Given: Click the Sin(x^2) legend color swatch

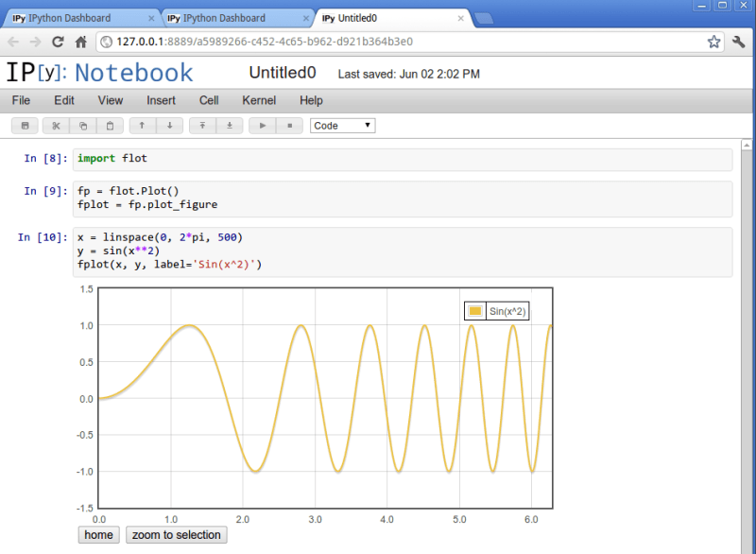Looking at the screenshot, I should pyautogui.click(x=475, y=311).
